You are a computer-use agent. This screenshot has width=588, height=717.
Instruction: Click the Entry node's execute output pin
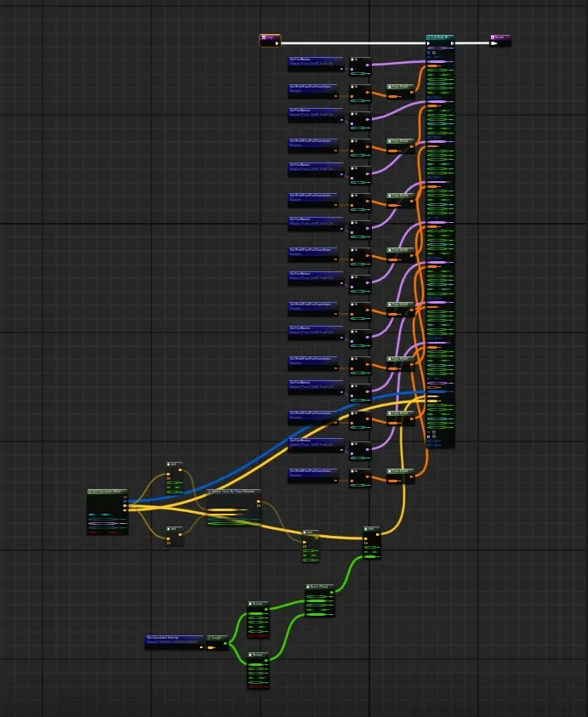click(276, 43)
